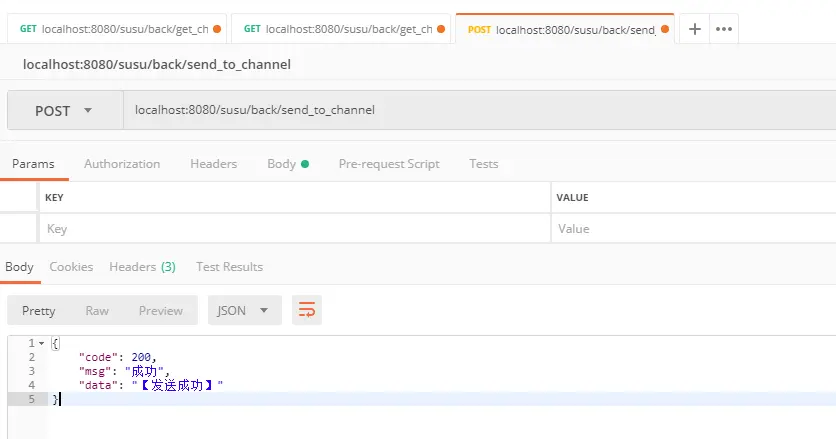
Task: Toggle line wrap icon in response toolbar
Action: [x=307, y=310]
